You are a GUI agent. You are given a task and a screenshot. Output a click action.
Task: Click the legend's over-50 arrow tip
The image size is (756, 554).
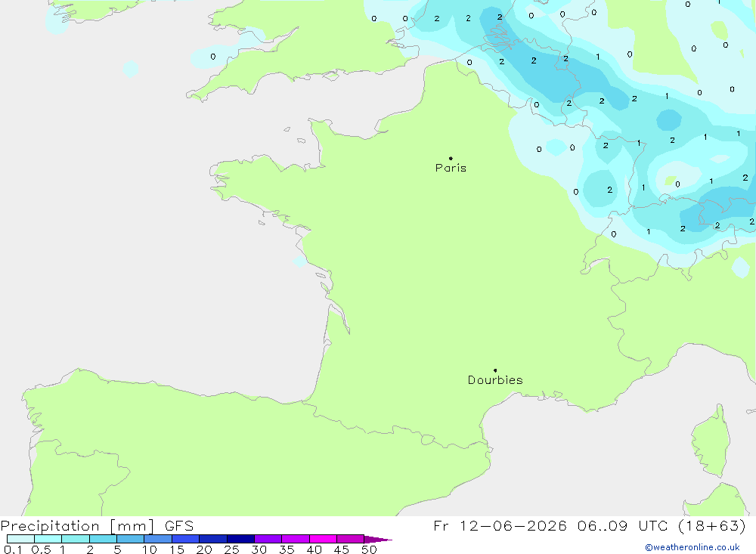click(x=378, y=540)
